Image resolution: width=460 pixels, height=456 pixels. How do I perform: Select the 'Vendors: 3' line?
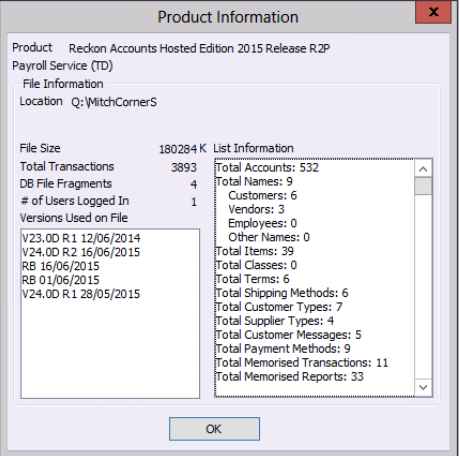(256, 209)
